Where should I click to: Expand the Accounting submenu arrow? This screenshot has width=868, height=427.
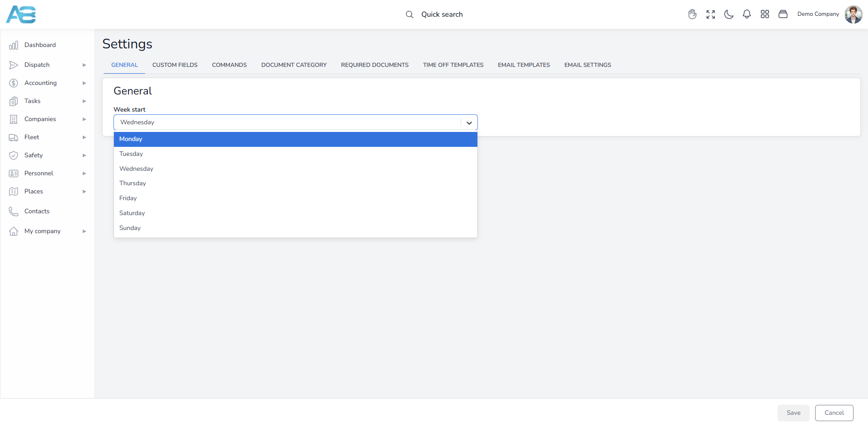click(84, 83)
